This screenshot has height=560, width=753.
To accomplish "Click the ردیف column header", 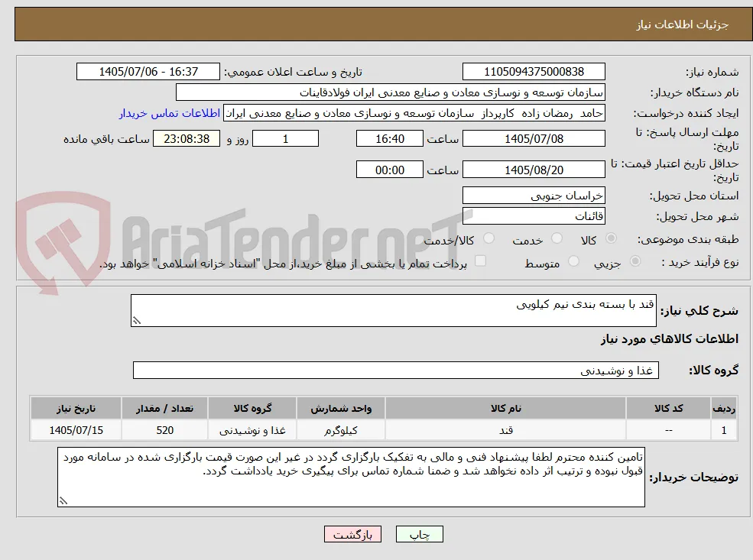I will [724, 409].
